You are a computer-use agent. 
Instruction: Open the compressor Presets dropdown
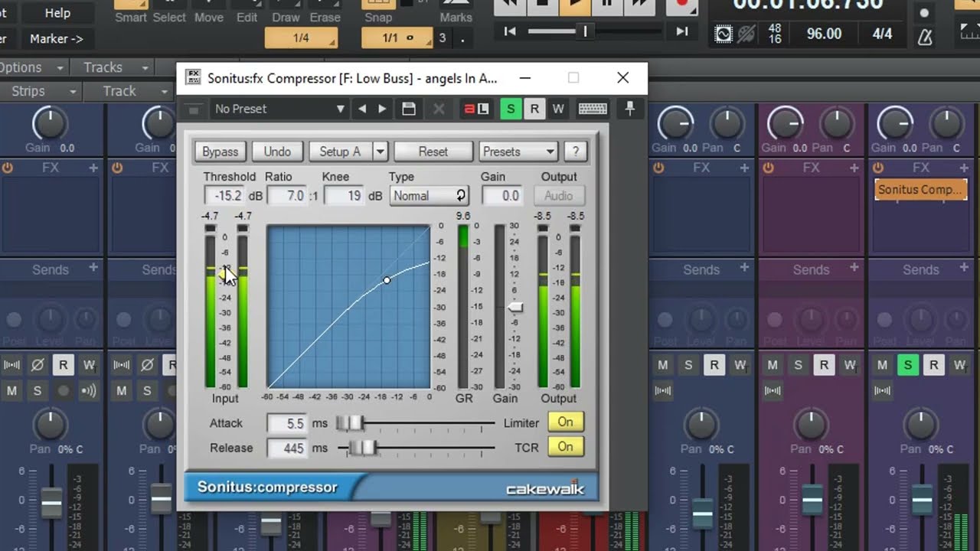[518, 152]
